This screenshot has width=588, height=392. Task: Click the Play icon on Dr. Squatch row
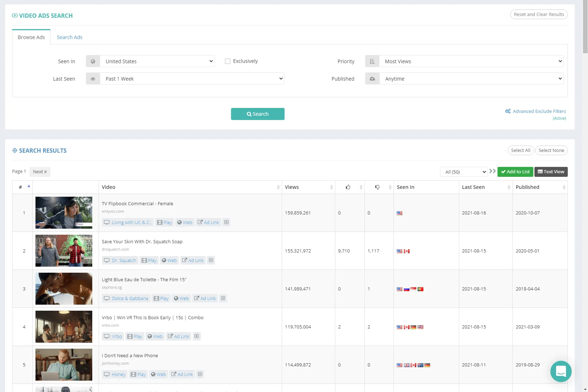[x=149, y=260]
